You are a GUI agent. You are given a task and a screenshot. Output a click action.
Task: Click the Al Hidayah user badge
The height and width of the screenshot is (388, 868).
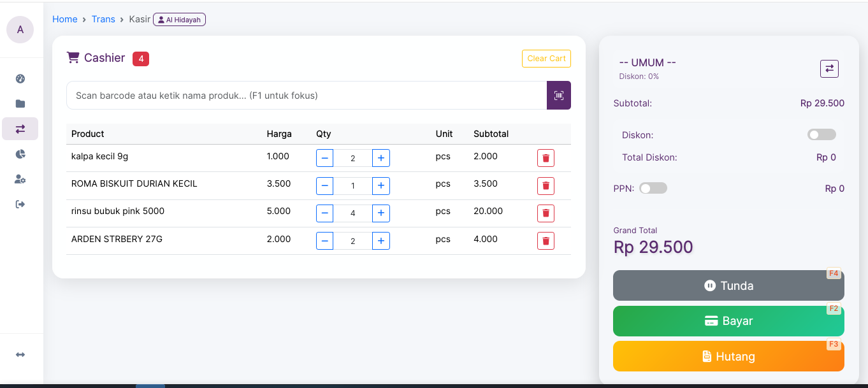click(x=179, y=20)
